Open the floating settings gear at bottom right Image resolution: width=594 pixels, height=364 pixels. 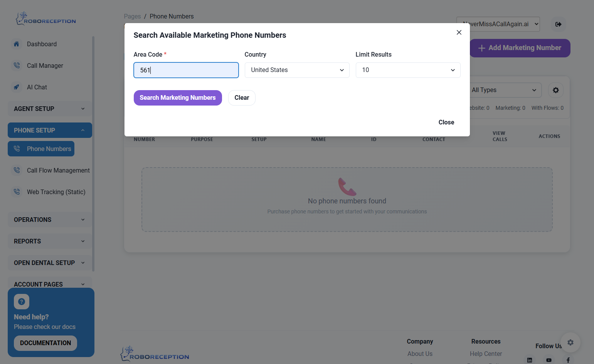click(570, 342)
